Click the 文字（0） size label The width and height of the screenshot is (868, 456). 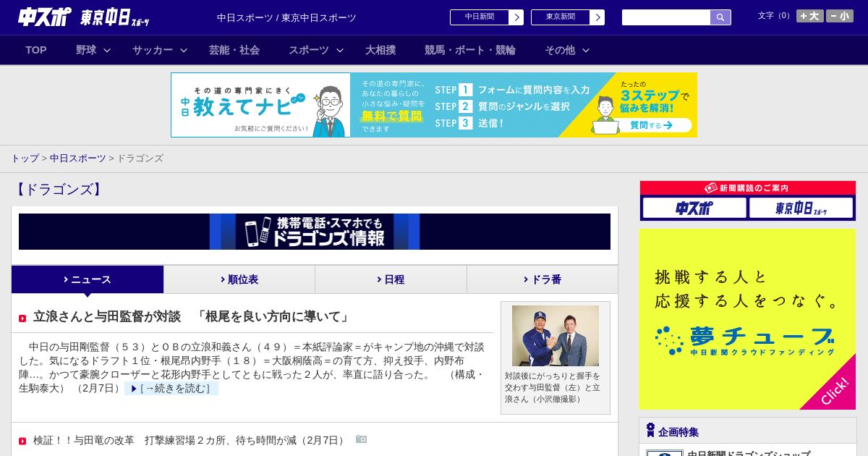click(x=775, y=16)
